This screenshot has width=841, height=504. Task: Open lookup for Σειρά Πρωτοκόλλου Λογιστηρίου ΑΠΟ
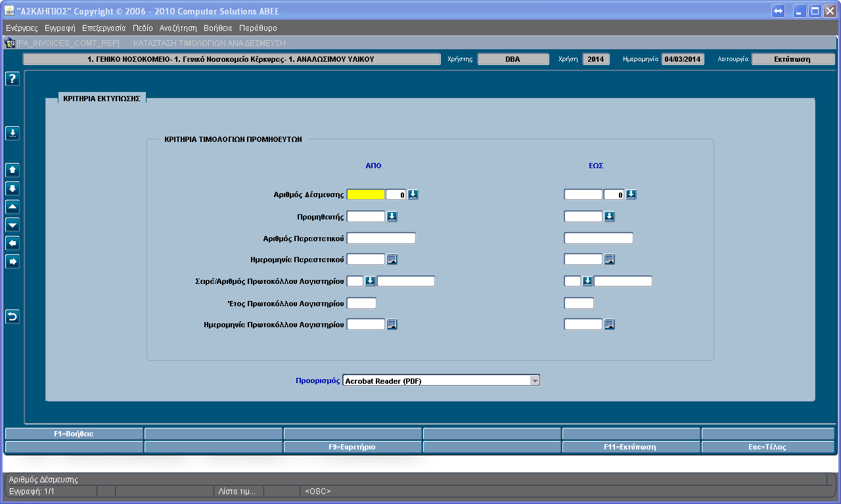[370, 281]
